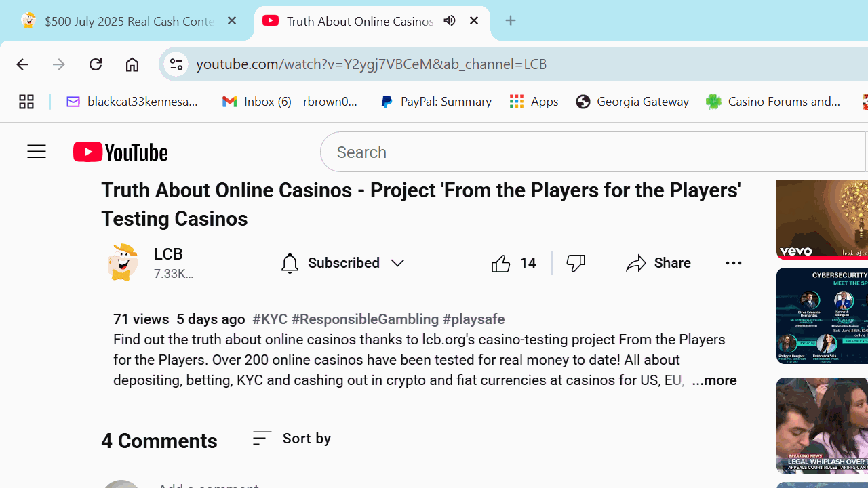The image size is (868, 488).
Task: Open the LCB channel avatar
Action: point(123,263)
